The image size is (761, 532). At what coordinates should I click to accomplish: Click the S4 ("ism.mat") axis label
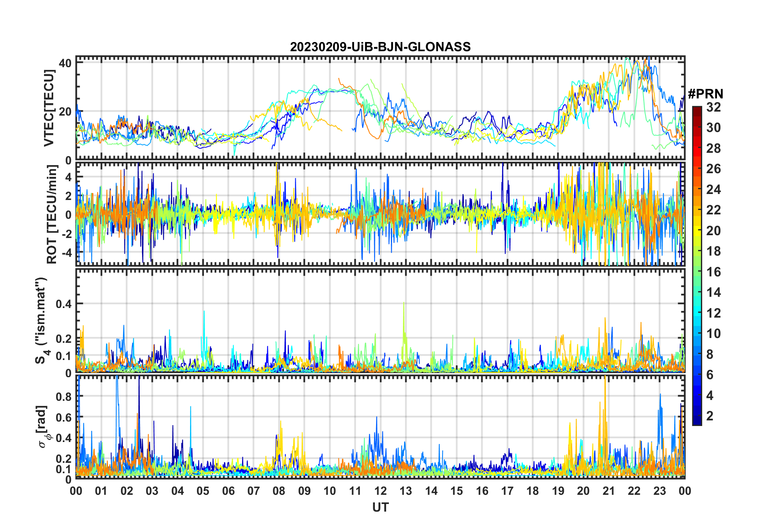[x=41, y=321]
